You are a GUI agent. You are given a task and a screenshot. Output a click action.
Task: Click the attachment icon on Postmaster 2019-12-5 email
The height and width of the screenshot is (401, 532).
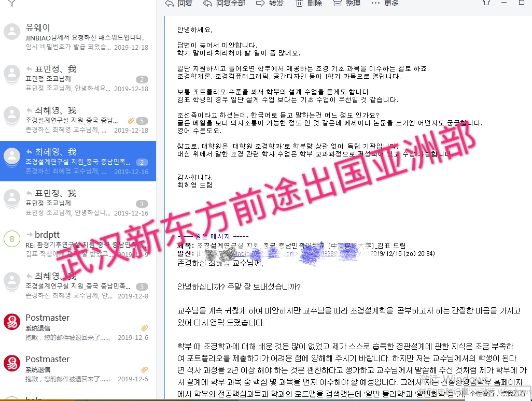click(145, 369)
